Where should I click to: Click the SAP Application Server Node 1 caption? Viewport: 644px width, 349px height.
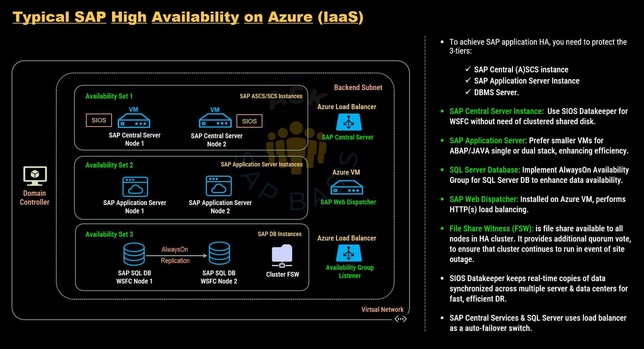(134, 207)
